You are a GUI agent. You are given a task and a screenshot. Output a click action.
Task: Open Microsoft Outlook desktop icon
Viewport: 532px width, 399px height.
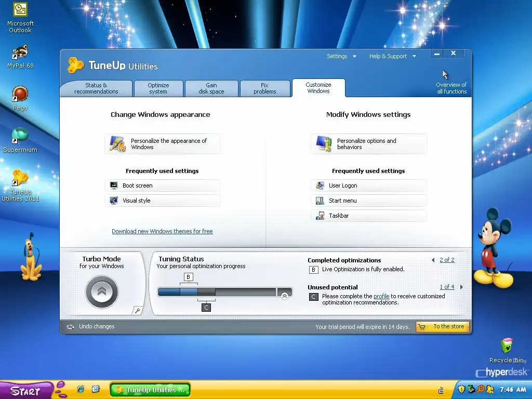(x=20, y=18)
